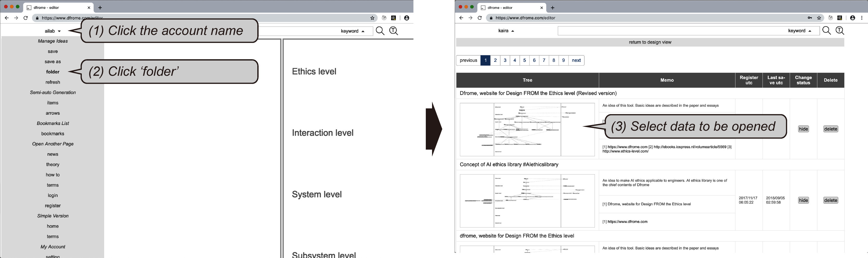
Task: Click last save date '2018/09/05 02:59:58'
Action: pyautogui.click(x=775, y=200)
